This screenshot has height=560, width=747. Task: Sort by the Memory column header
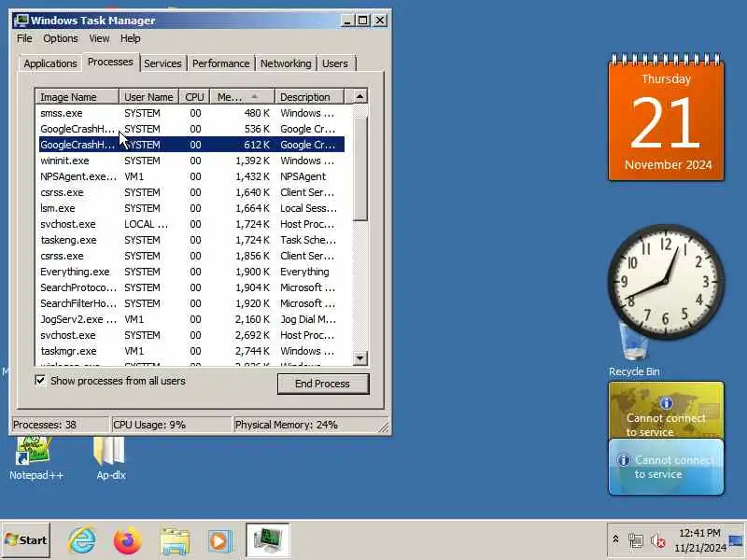point(242,97)
